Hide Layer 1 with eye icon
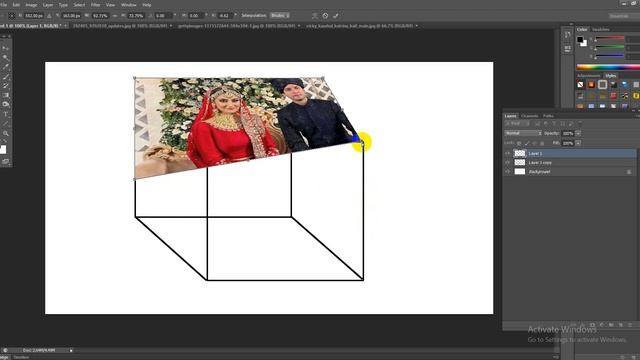Image resolution: width=640 pixels, height=360 pixels. [x=508, y=153]
